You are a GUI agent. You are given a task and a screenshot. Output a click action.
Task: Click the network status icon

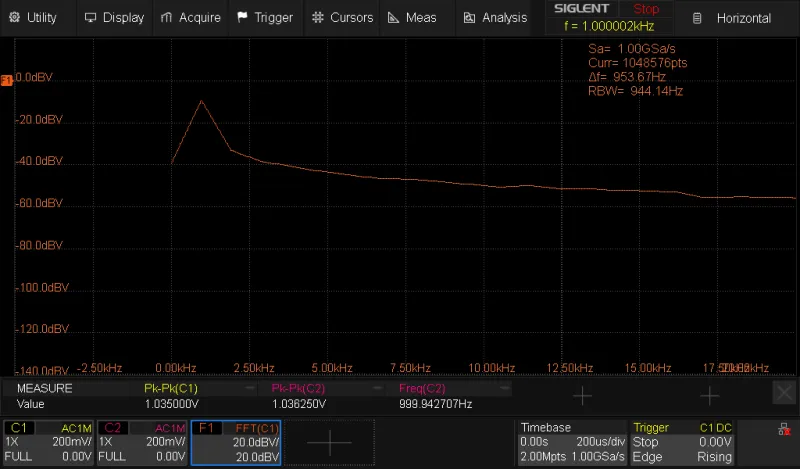tap(785, 429)
